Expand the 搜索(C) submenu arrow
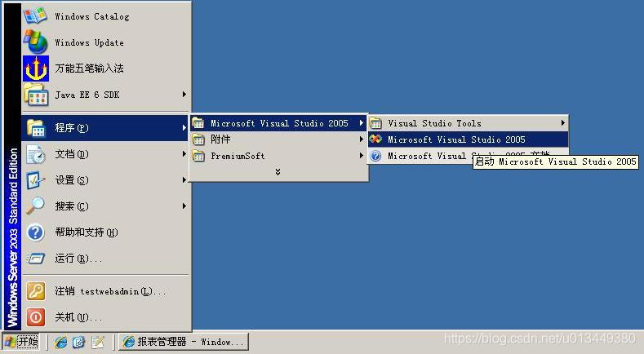Image resolution: width=644 pixels, height=354 pixels. 184,206
